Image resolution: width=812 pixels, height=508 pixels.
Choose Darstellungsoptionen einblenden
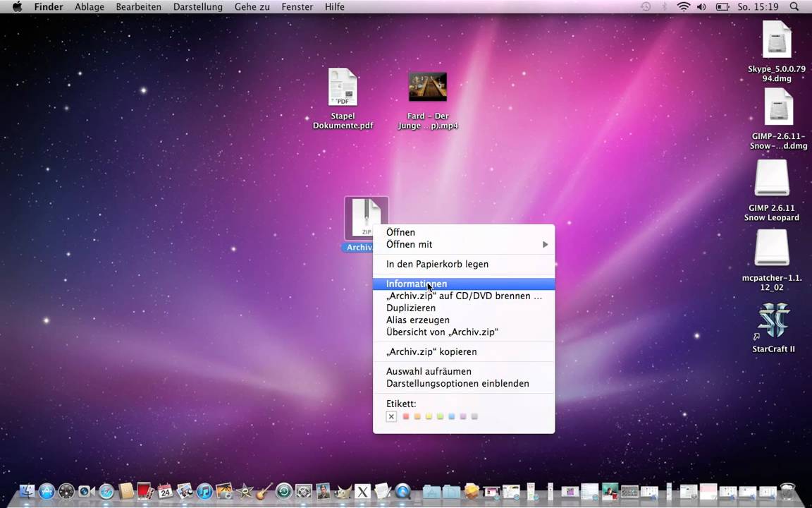click(x=464, y=383)
